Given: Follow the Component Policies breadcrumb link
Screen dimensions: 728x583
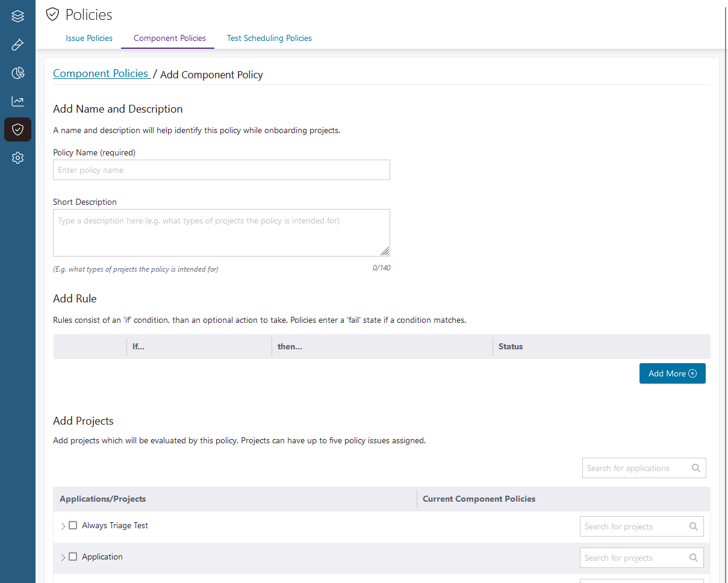Looking at the screenshot, I should 101,73.
